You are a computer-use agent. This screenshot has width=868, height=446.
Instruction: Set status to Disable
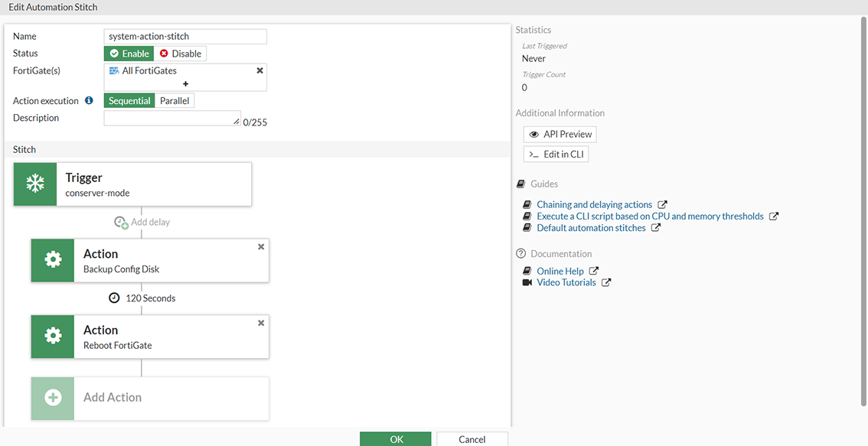(180, 54)
